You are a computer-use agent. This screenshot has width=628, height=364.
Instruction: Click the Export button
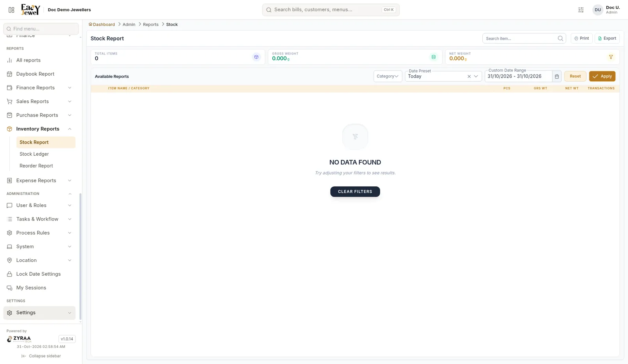(607, 38)
